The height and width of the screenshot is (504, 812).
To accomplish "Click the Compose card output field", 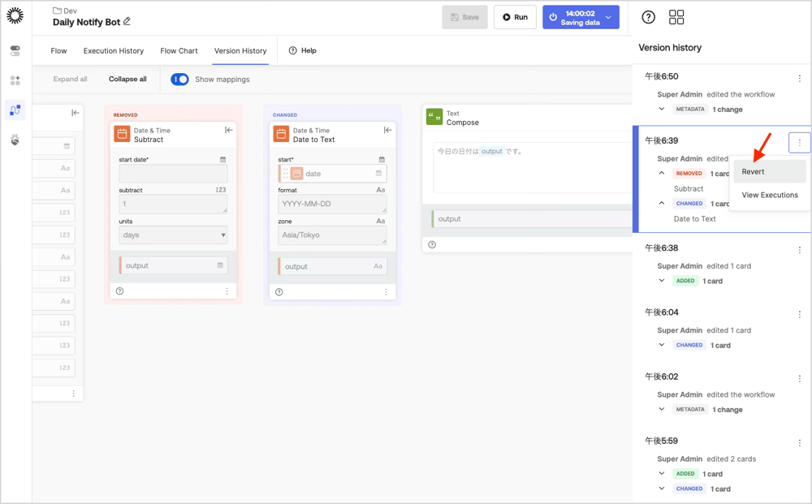I will 532,219.
